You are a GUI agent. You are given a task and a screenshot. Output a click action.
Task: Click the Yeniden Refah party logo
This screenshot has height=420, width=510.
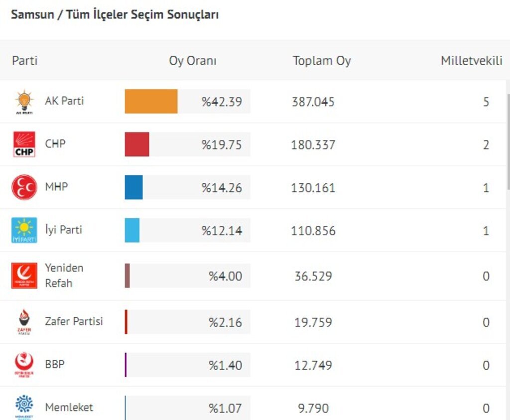tap(24, 276)
